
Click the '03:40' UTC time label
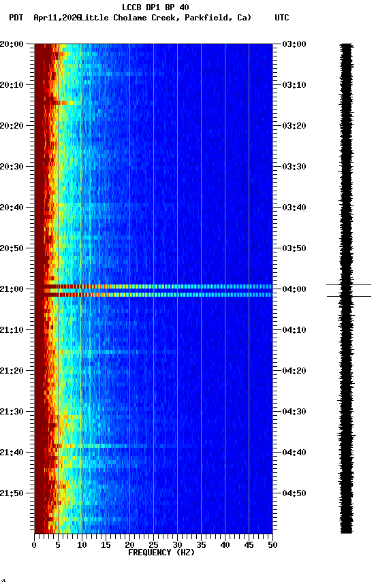(294, 208)
